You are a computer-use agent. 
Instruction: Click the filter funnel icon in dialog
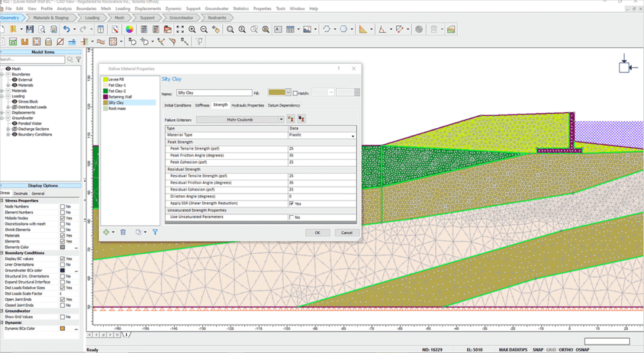coord(155,232)
